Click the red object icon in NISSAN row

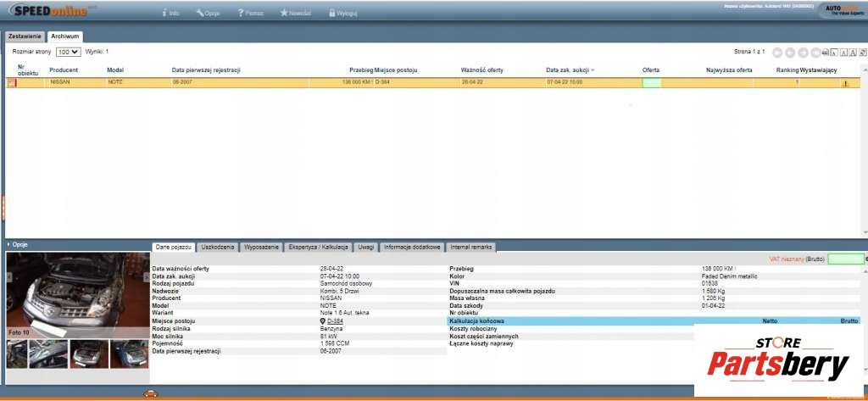pos(12,82)
